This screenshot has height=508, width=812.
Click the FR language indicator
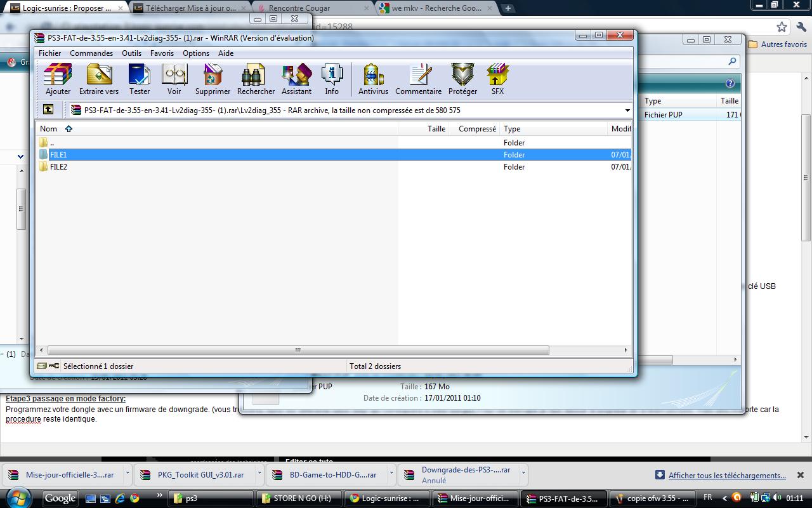pos(708,497)
